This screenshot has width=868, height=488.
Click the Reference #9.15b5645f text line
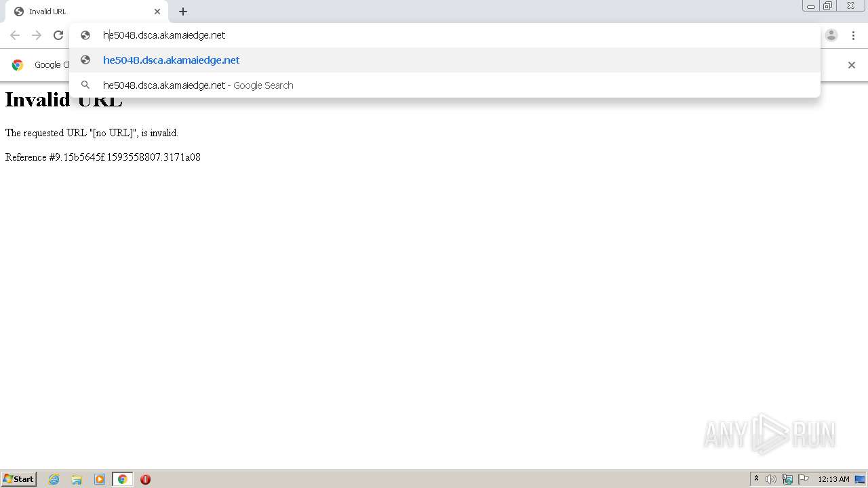pyautogui.click(x=103, y=157)
